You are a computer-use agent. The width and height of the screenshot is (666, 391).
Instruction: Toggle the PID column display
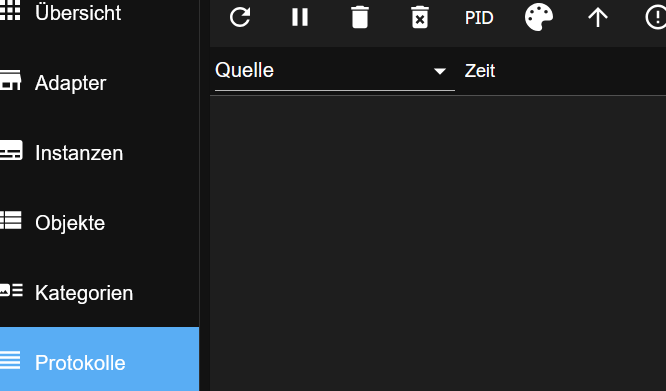(479, 18)
